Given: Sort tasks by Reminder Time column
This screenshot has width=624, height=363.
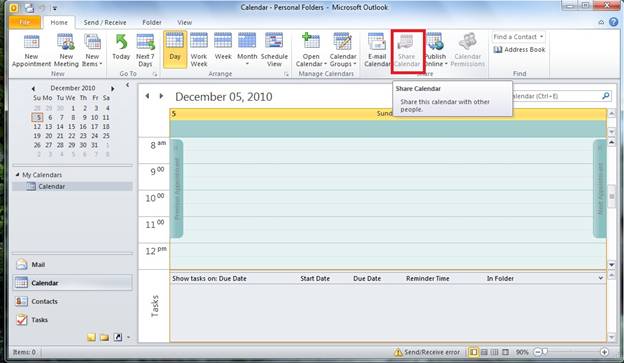Looking at the screenshot, I should 427,279.
